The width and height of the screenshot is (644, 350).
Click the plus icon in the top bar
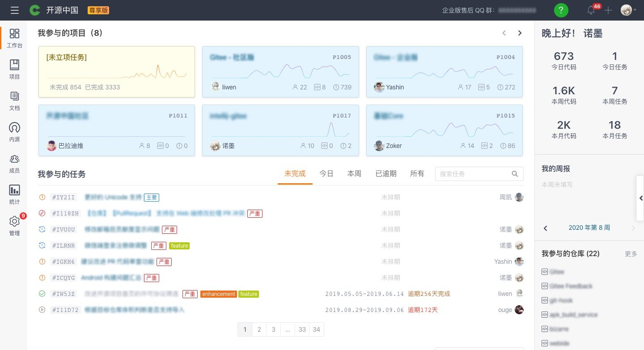[607, 10]
